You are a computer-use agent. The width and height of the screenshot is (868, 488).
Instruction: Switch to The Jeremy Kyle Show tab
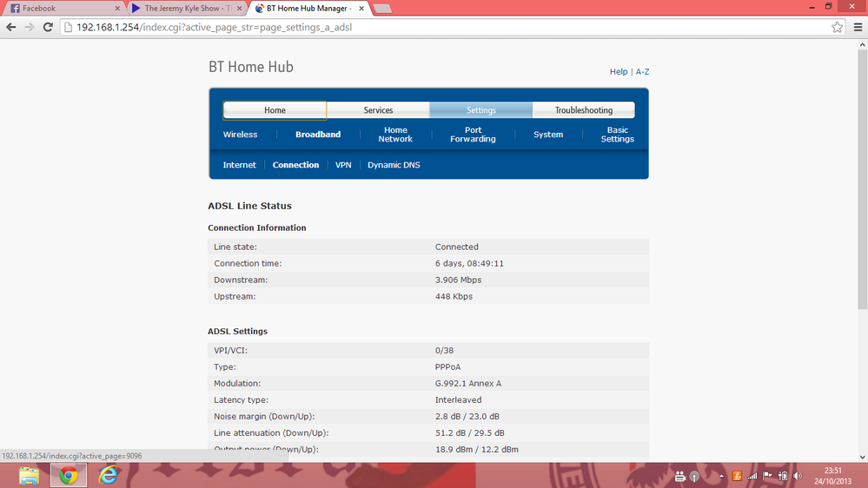tap(187, 9)
